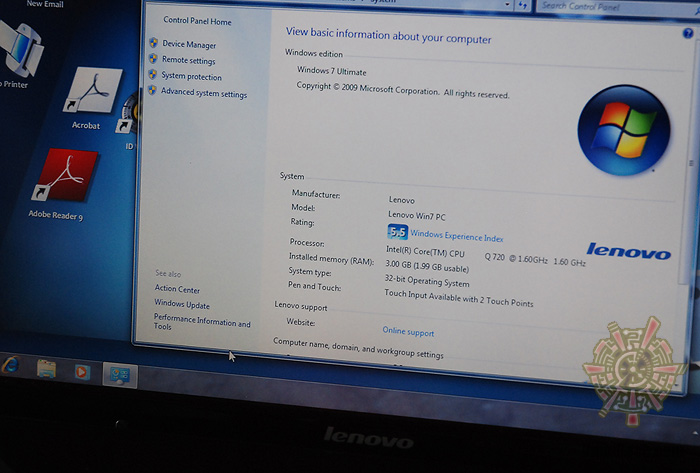Click the Control Panel taskbar button
The image size is (700, 473).
point(120,375)
